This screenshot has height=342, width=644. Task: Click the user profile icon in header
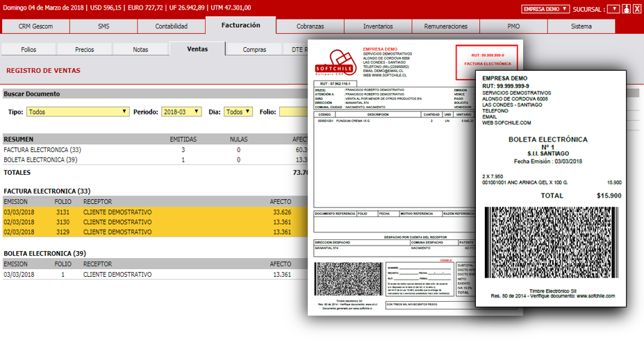point(626,9)
